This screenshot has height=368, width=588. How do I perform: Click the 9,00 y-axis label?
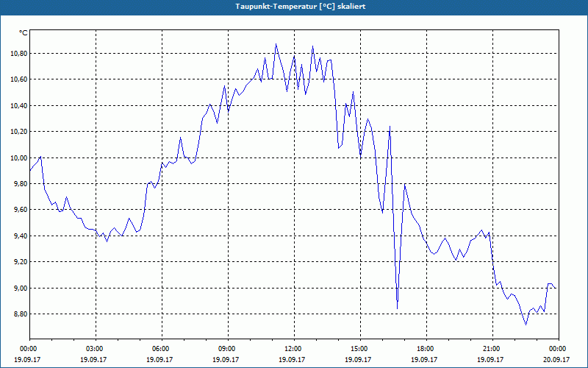tap(21, 289)
